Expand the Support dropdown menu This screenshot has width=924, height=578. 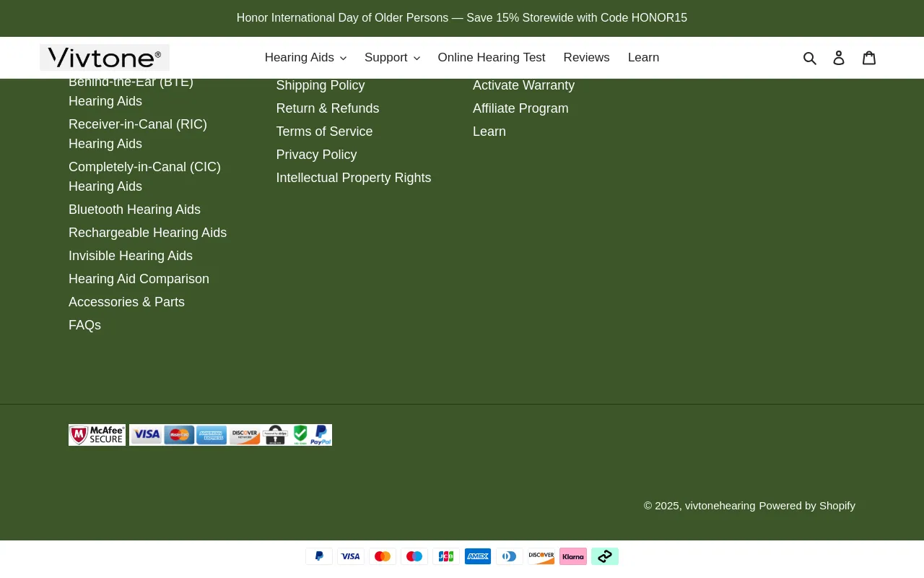point(391,57)
